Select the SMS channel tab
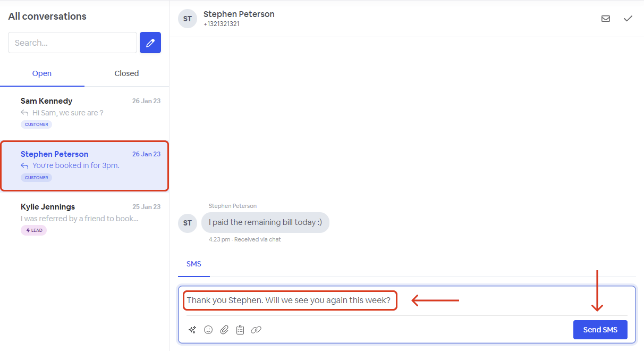Screen dimensions: 644x351 click(194, 264)
